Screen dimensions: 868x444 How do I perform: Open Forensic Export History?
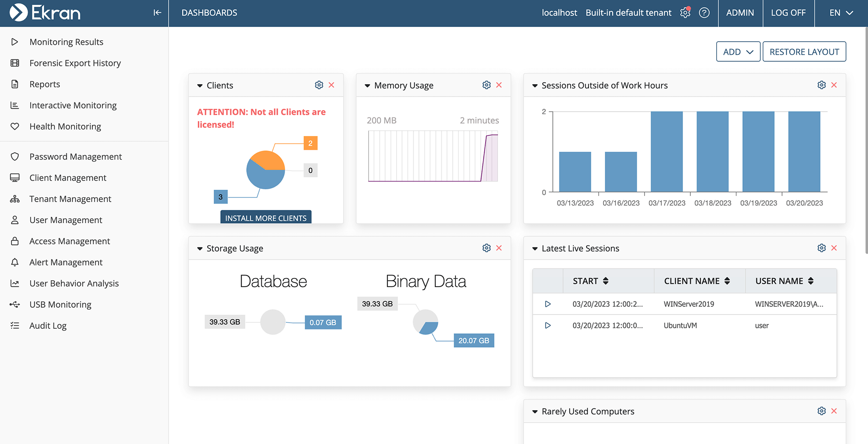[x=75, y=63]
